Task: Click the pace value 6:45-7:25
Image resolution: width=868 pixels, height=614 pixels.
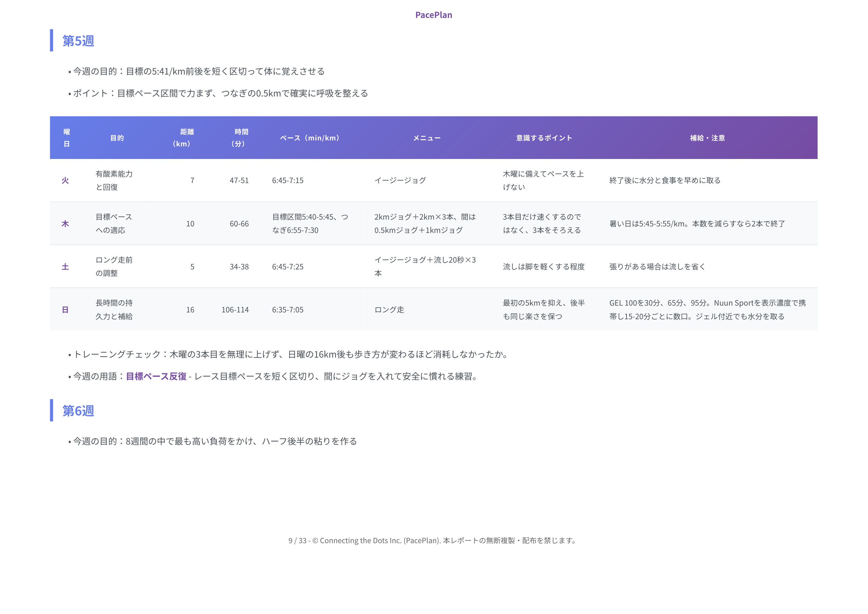Action: tap(288, 267)
